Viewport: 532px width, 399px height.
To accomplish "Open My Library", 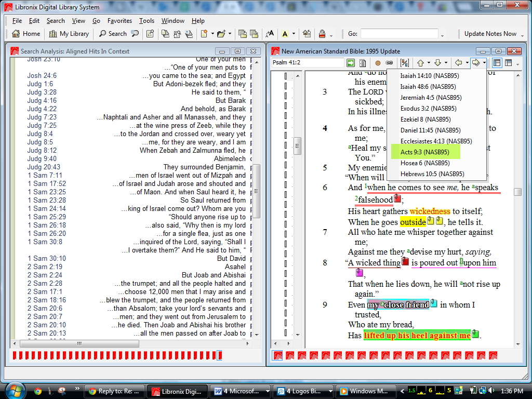I will (x=69, y=34).
